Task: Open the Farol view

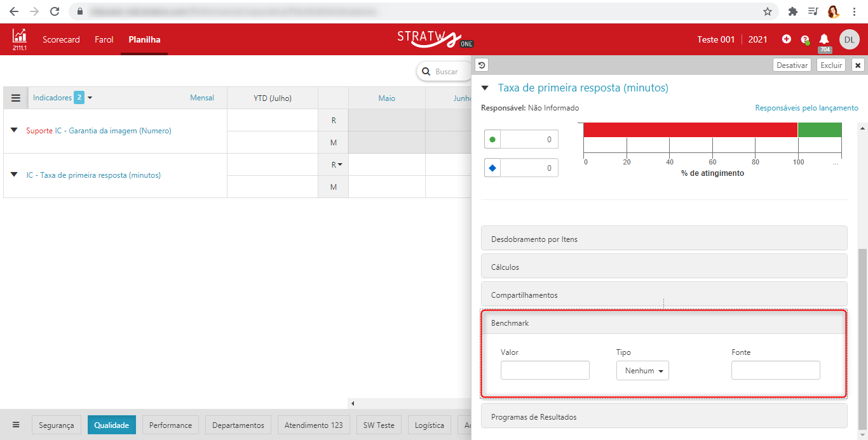Action: tap(104, 39)
